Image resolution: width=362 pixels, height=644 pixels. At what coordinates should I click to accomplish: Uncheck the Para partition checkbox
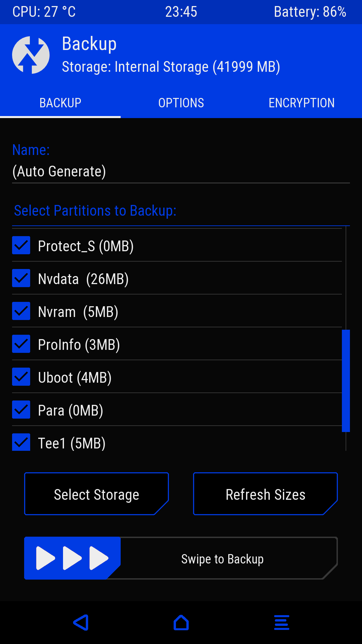pyautogui.click(x=21, y=410)
